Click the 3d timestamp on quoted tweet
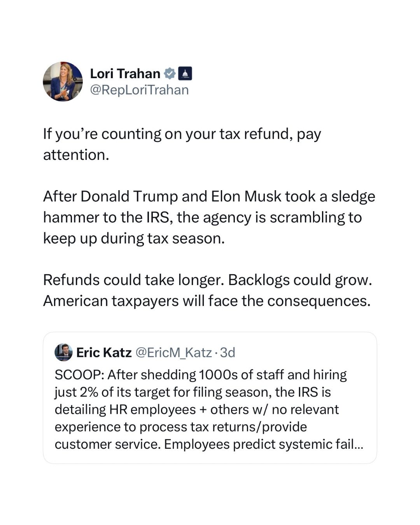 point(228,352)
